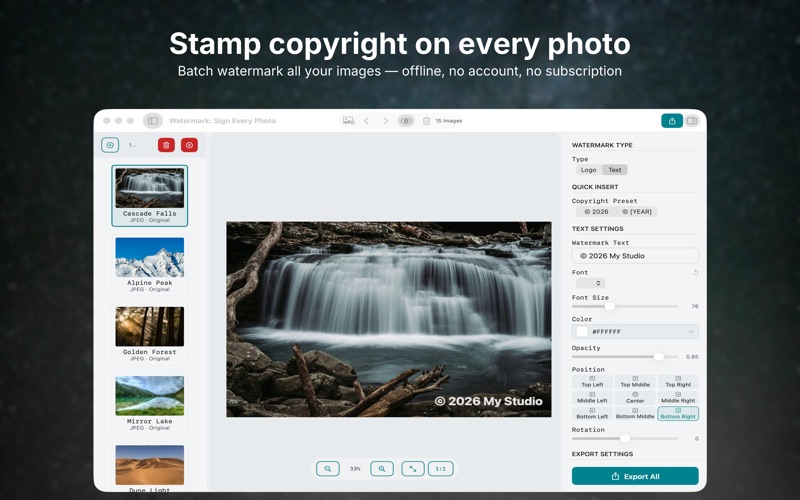
Task: Set position to Top Left
Action: point(592,382)
